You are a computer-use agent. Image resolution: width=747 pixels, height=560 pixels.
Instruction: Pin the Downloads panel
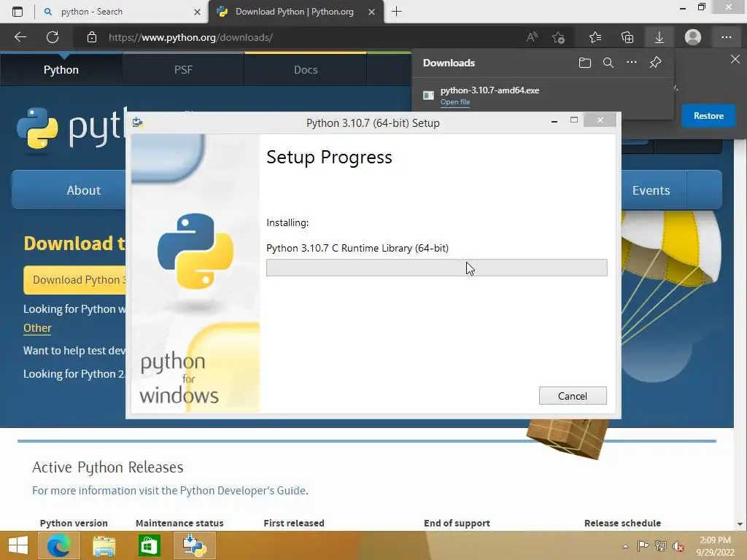656,63
